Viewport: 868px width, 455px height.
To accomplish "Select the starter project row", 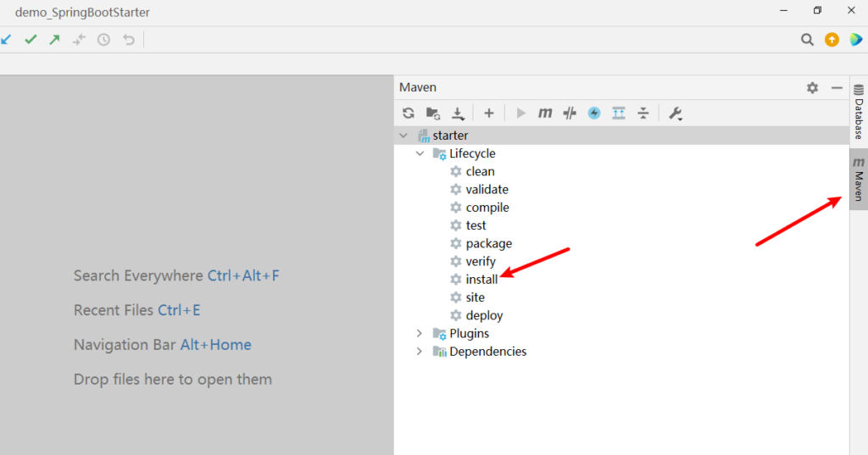I will [621, 135].
